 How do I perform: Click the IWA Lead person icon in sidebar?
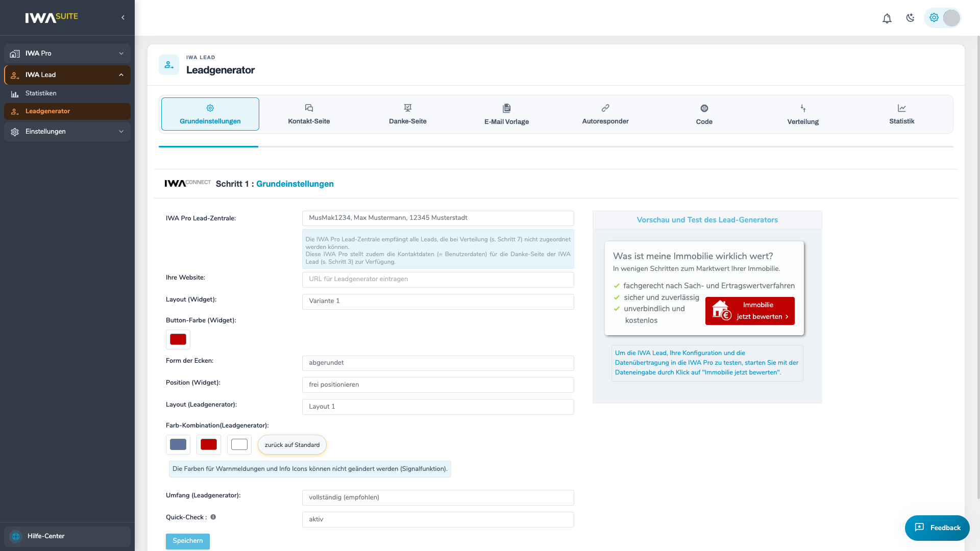pyautogui.click(x=15, y=75)
